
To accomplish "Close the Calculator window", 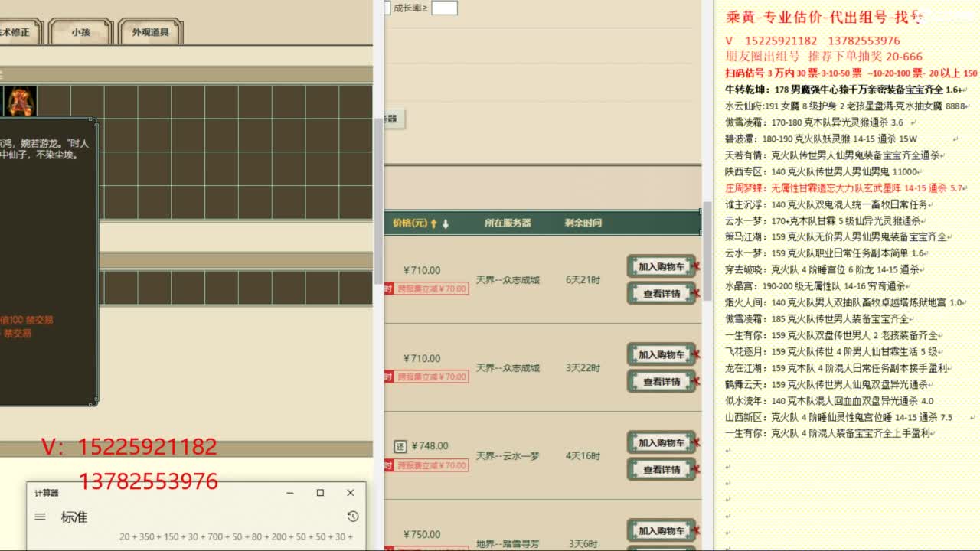I will [x=350, y=493].
